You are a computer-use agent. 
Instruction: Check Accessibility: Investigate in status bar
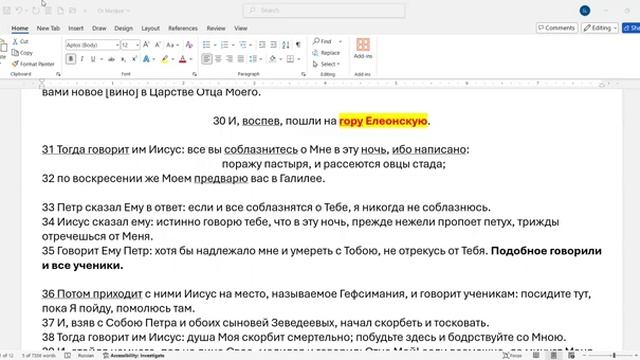coord(133,356)
